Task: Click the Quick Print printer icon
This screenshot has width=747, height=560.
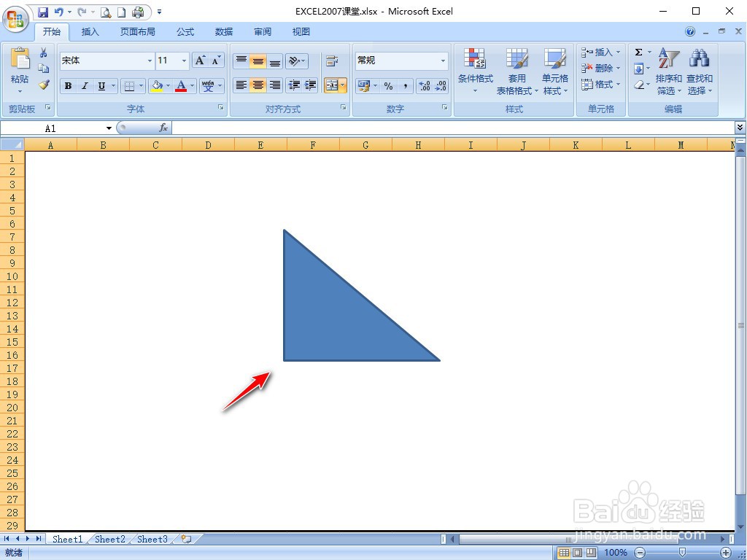Action: coord(138,12)
